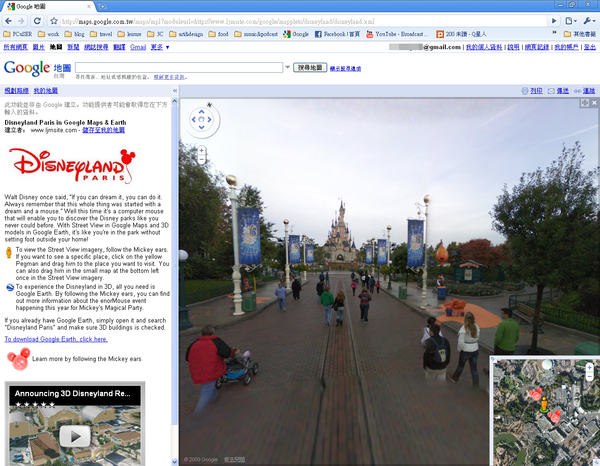Close the Google 地圖 browser tab
The height and width of the screenshot is (466, 600).
(89, 6)
